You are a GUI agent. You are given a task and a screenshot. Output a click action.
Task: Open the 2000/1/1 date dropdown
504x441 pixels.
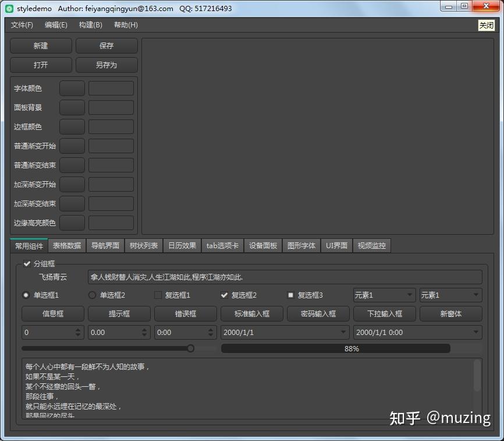(343, 332)
